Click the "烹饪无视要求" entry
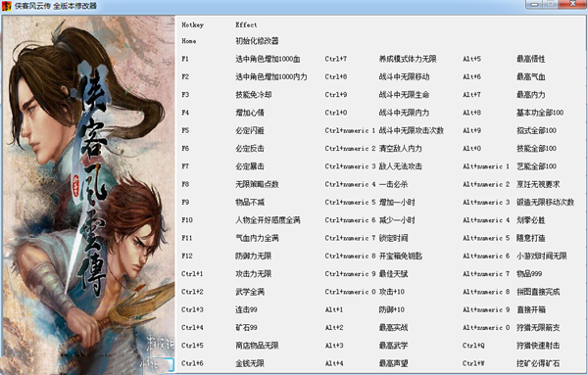 click(x=538, y=184)
